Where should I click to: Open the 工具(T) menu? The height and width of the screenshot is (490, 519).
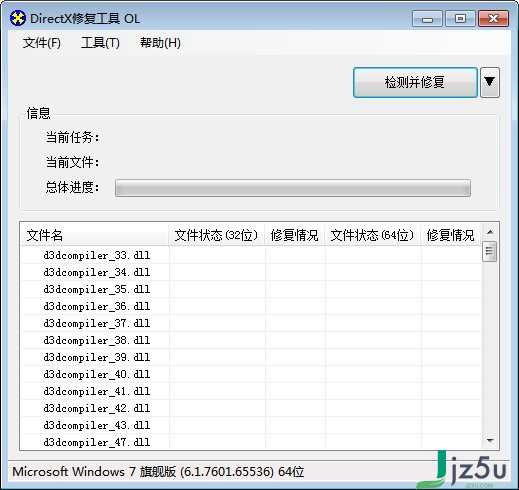(100, 43)
